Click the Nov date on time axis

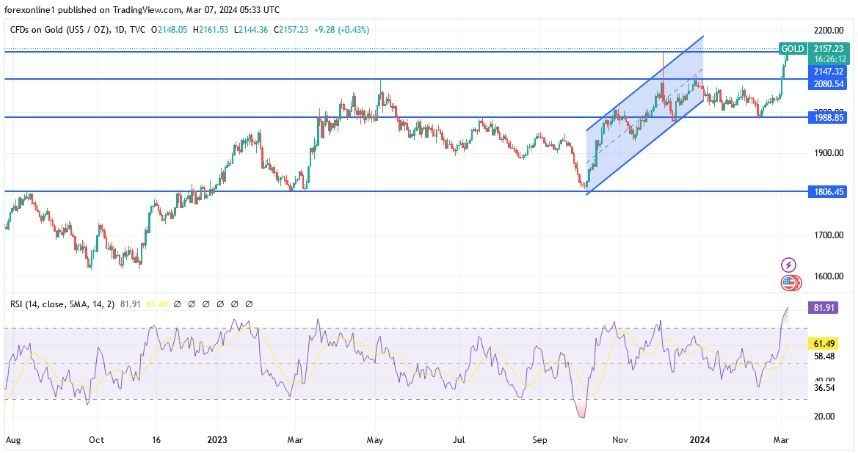pos(619,440)
